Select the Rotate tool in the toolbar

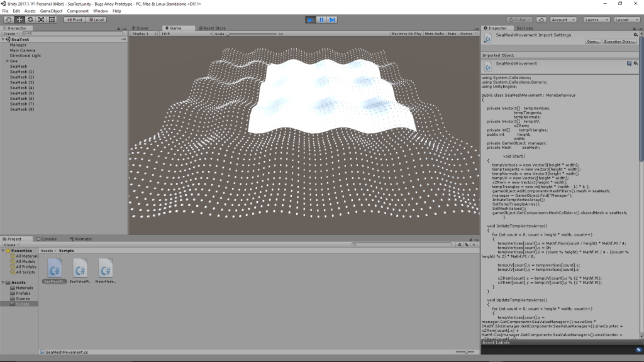coord(30,19)
